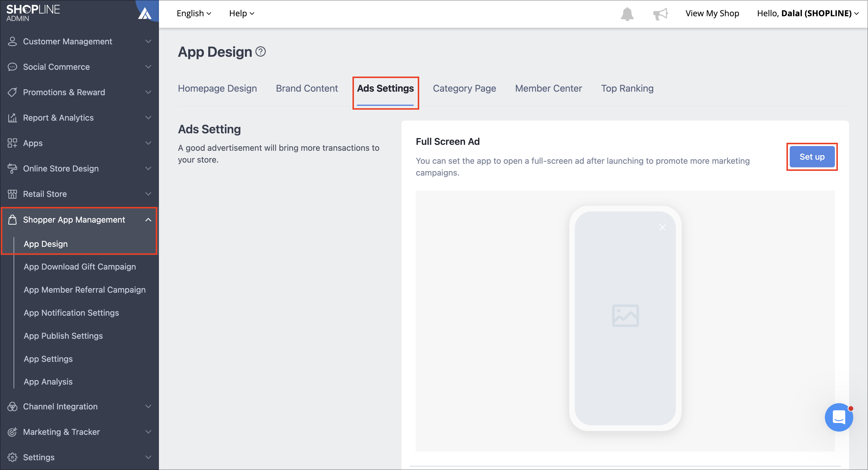This screenshot has height=470, width=868.
Task: Click Promotions & Reward menu label
Action: pyautogui.click(x=64, y=92)
